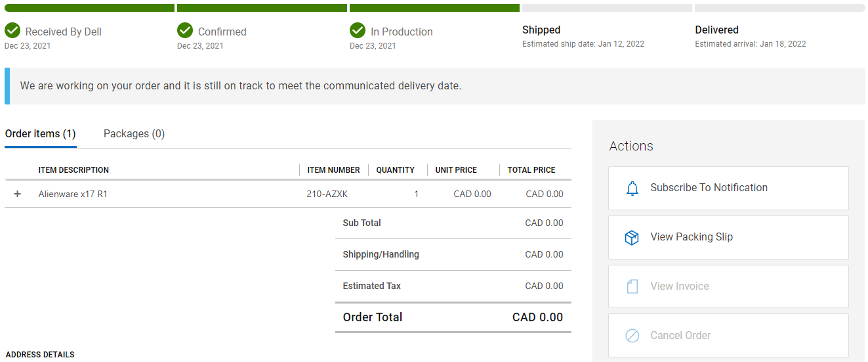The height and width of the screenshot is (362, 868).
Task: Click the document icon beside View Invoice
Action: tap(632, 286)
